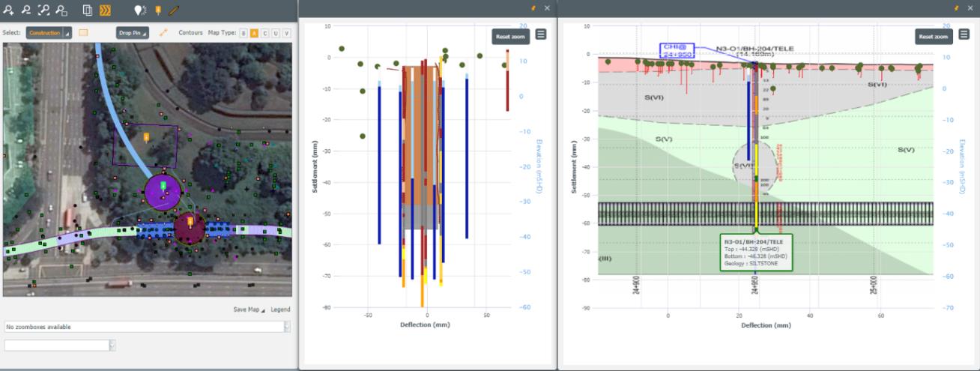Close the middle chart panel
This screenshot has width=980, height=371.
547,7
